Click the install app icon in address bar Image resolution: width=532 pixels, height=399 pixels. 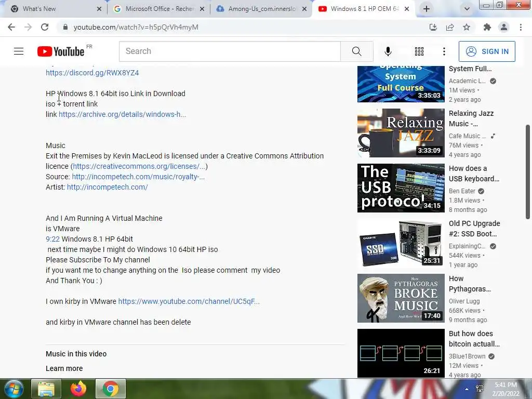433,27
